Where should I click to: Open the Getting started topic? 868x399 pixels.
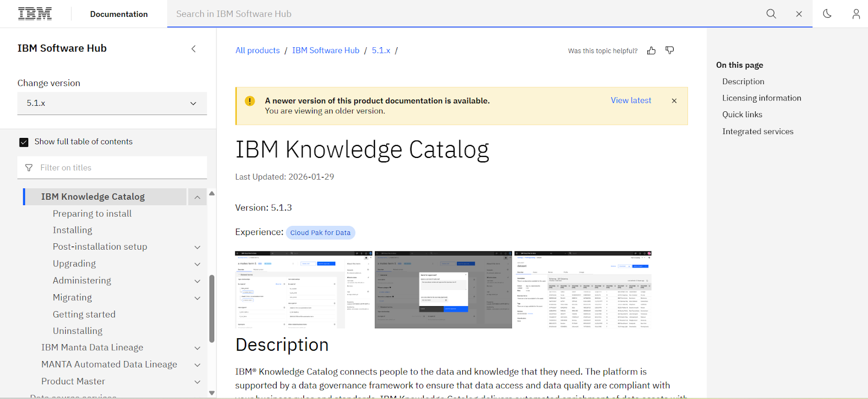84,314
